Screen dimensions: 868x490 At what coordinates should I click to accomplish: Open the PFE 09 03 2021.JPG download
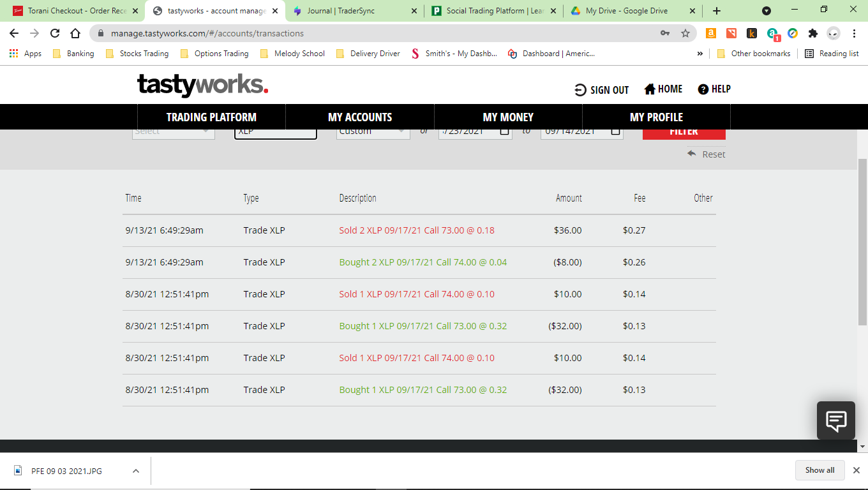[66, 471]
